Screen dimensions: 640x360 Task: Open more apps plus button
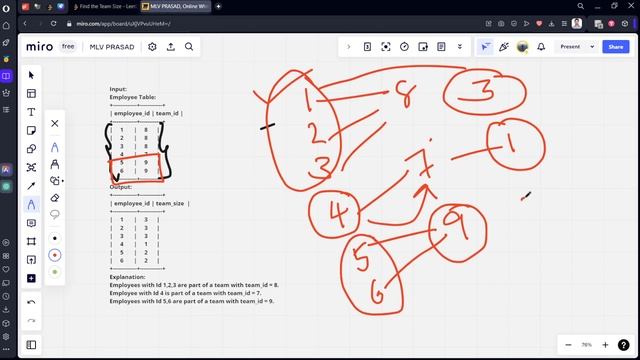click(31, 278)
